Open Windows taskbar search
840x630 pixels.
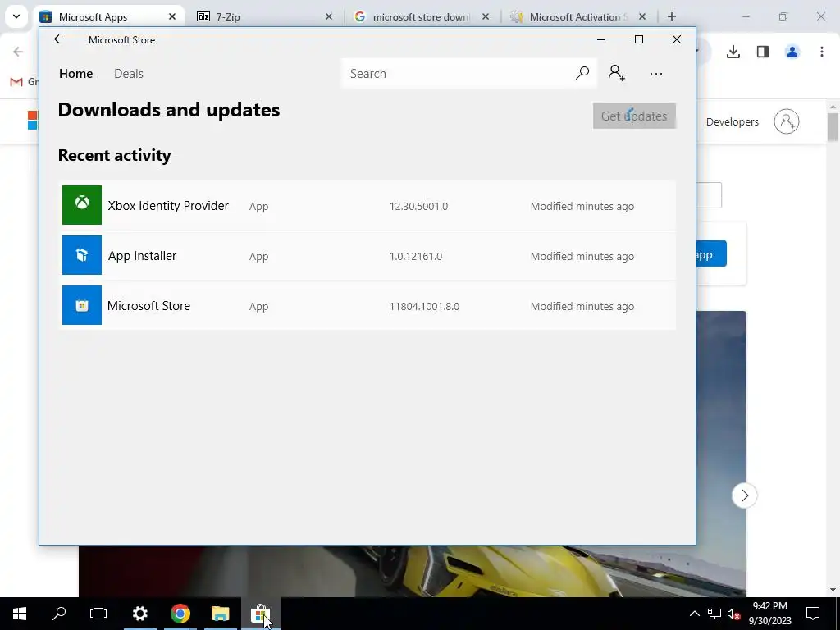(x=59, y=614)
